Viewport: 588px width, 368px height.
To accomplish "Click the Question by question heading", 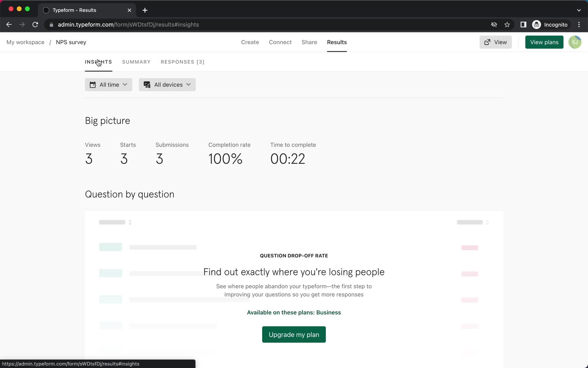I will pyautogui.click(x=130, y=194).
